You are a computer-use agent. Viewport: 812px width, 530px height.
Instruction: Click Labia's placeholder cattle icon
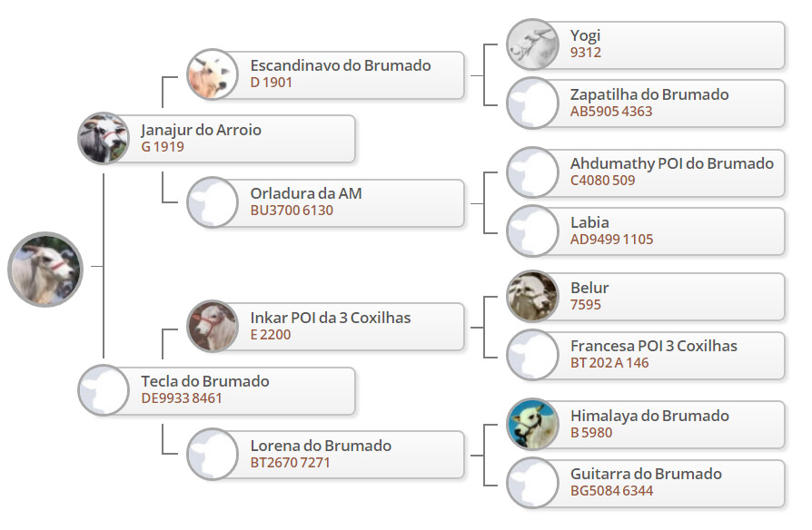[532, 231]
